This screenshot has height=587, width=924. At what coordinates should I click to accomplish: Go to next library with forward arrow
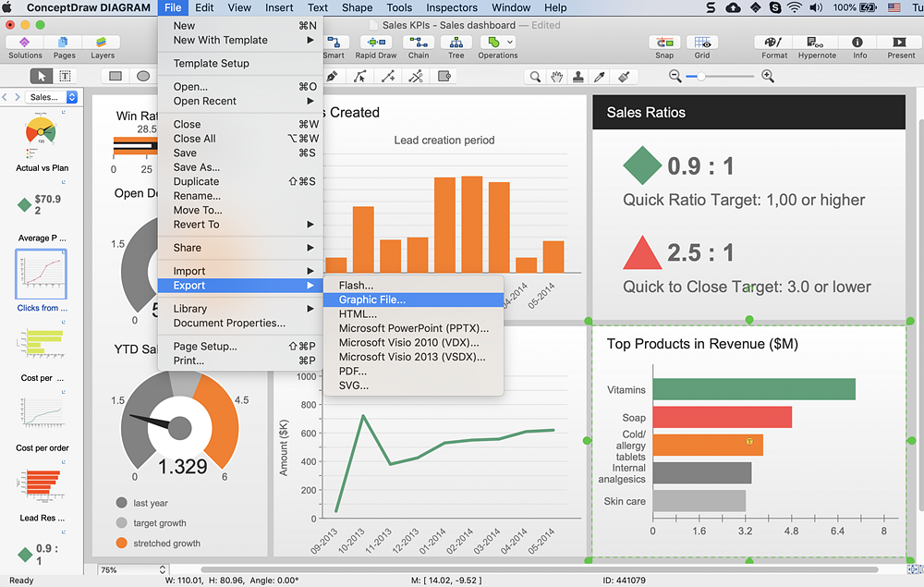pyautogui.click(x=18, y=97)
